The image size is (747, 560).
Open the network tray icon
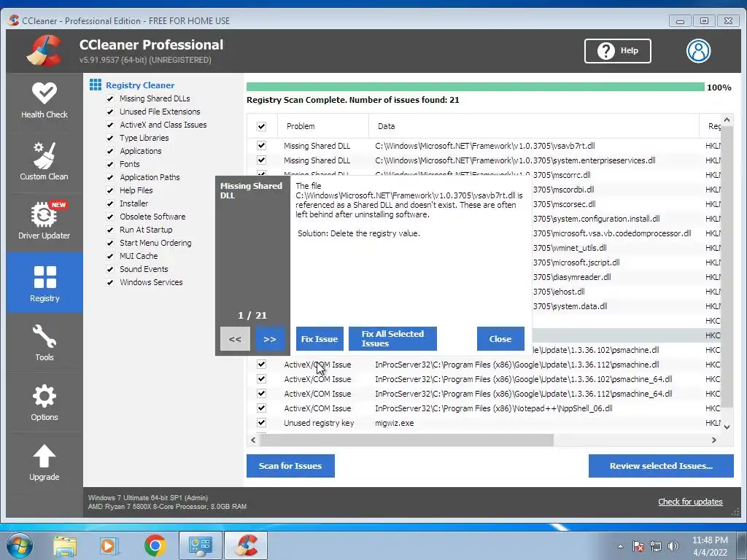tap(656, 546)
